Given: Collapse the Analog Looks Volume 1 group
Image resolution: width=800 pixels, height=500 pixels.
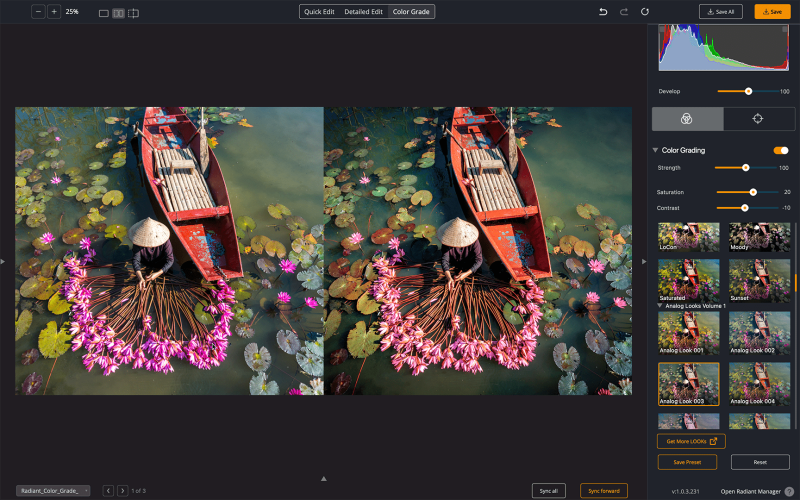Looking at the screenshot, I should [x=659, y=304].
